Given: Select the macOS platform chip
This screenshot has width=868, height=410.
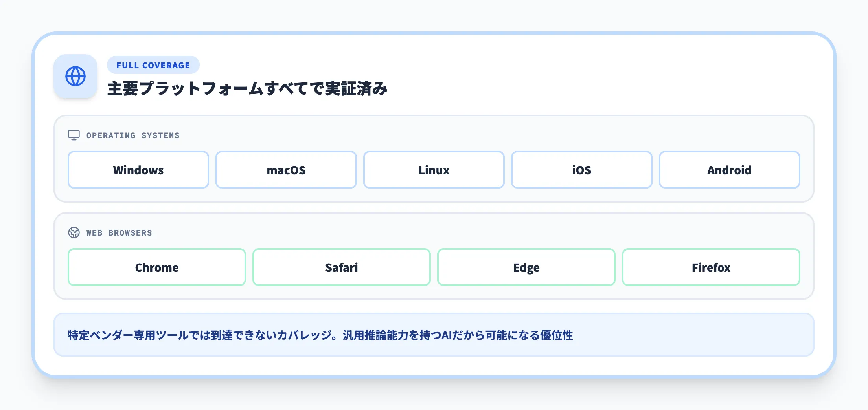Looking at the screenshot, I should 286,170.
